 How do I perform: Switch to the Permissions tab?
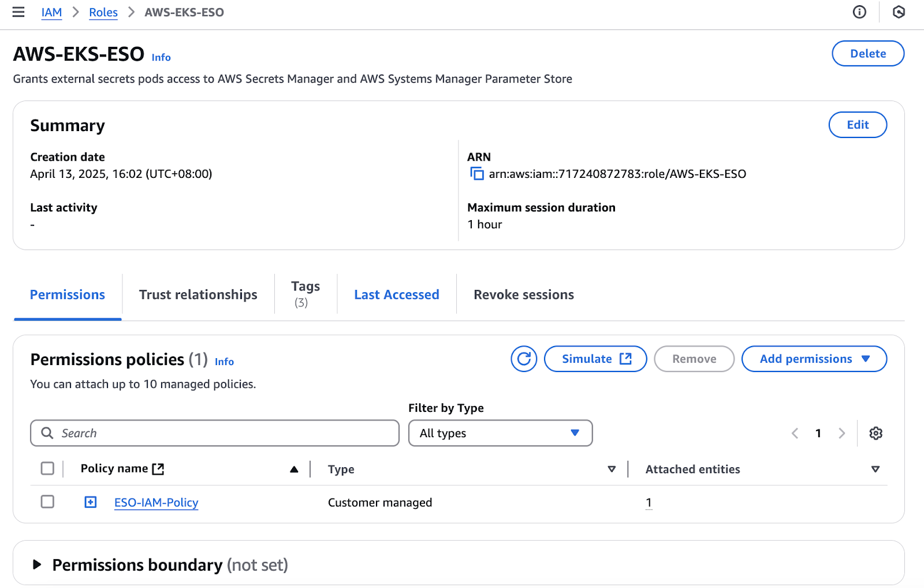pyautogui.click(x=68, y=295)
